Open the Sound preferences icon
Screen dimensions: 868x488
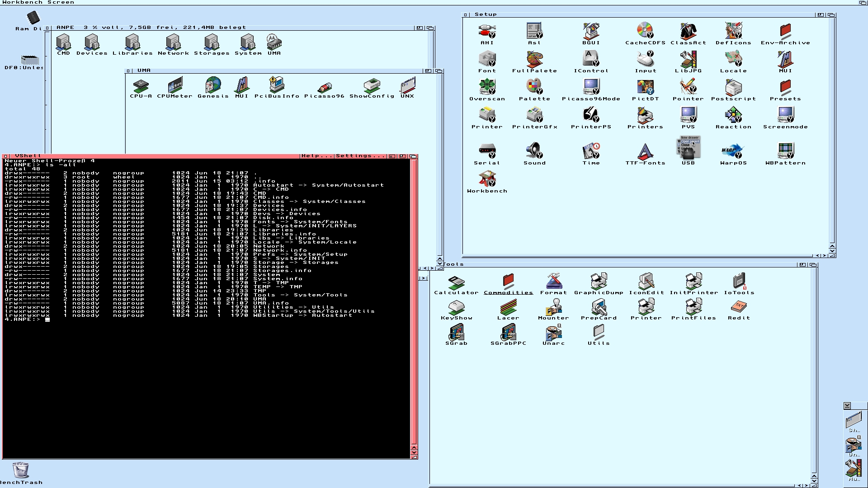(x=534, y=151)
